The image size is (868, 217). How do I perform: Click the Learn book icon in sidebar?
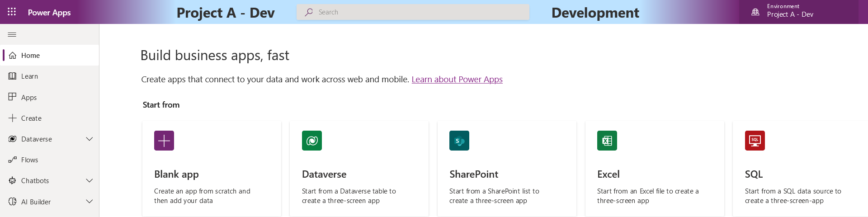13,76
